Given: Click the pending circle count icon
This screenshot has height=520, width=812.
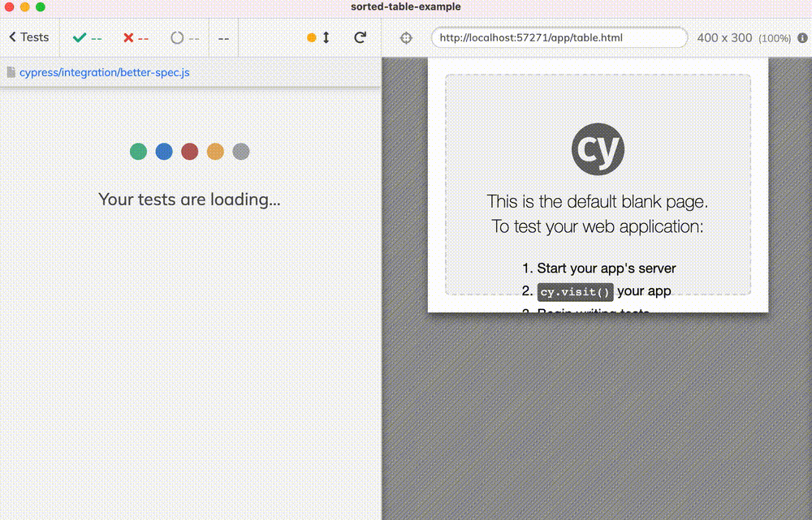Looking at the screenshot, I should 177,38.
